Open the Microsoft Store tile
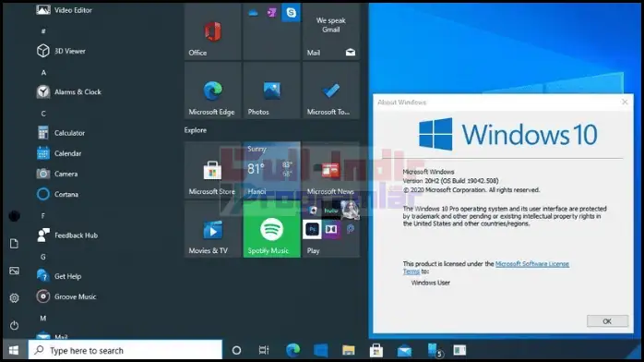644x362 pixels. [x=212, y=170]
